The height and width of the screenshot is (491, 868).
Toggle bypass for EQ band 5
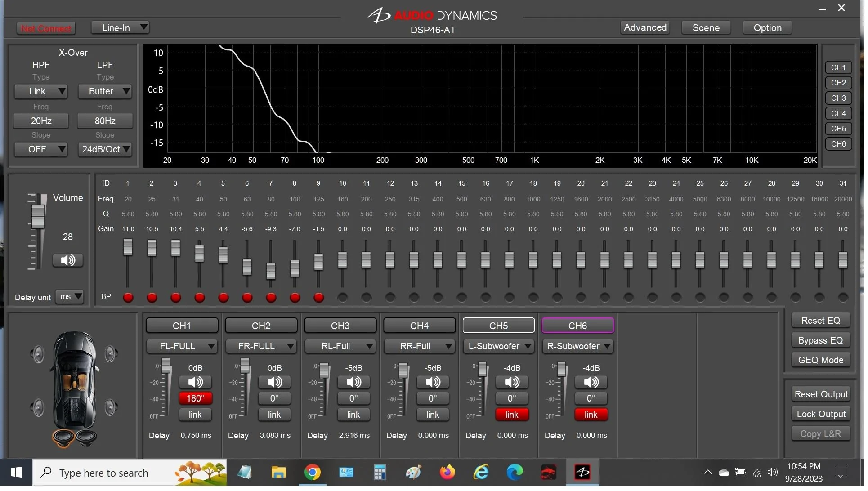point(224,299)
